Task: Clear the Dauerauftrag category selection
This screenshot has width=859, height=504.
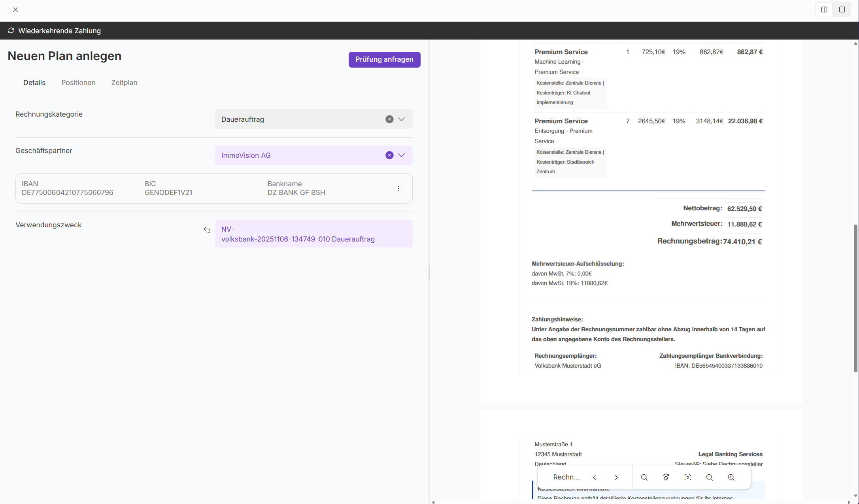Action: point(389,119)
